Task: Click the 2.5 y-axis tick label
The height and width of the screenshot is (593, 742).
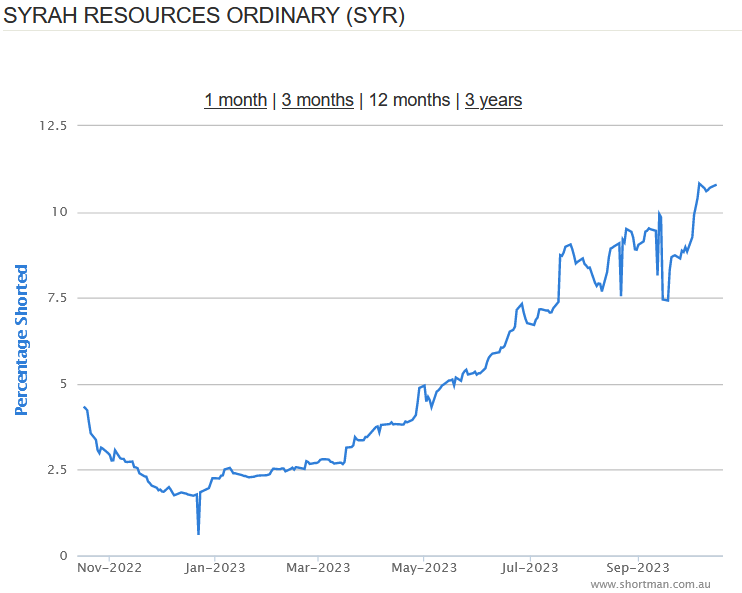Action: pyautogui.click(x=54, y=470)
